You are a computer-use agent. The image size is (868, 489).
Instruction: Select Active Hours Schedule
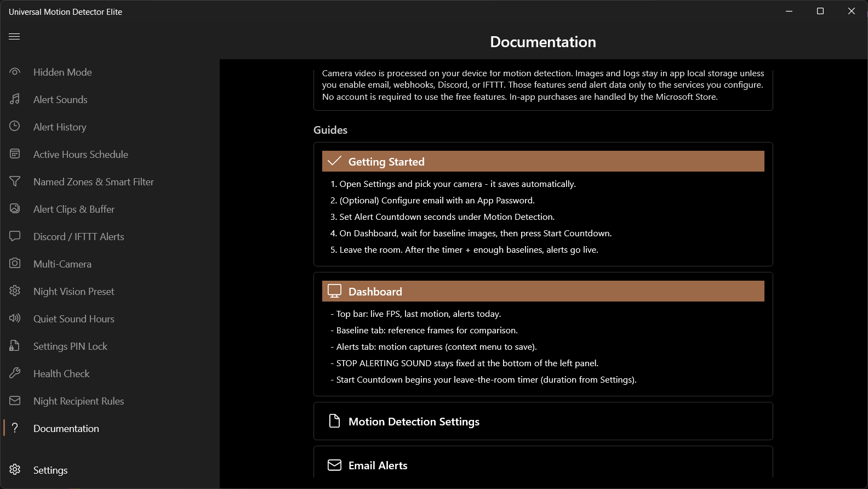pos(110,154)
